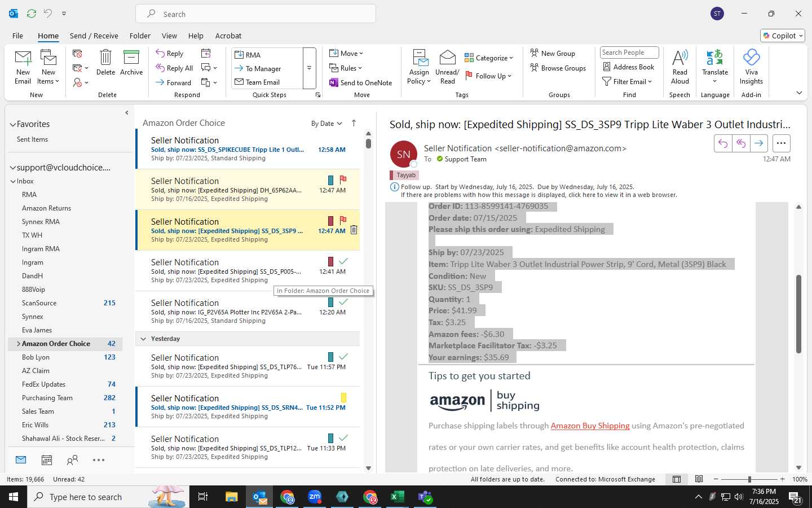This screenshot has width=812, height=508.
Task: Open the Translate menu
Action: pos(715,67)
